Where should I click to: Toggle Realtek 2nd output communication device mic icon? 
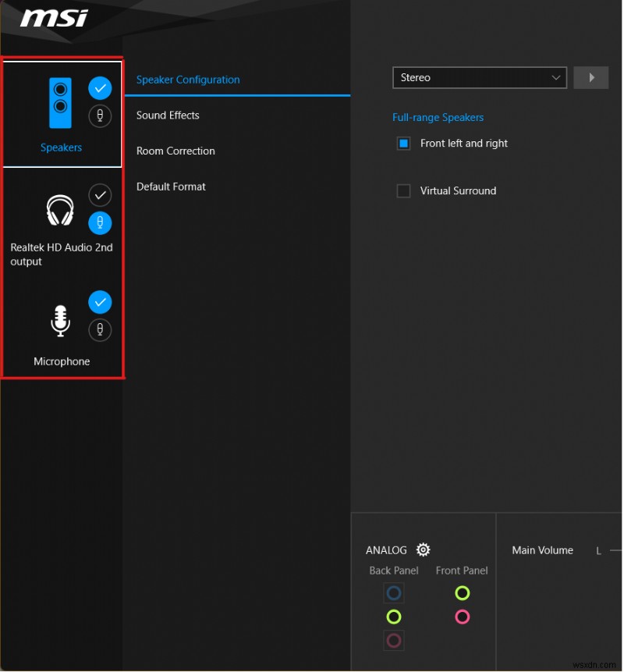click(100, 223)
